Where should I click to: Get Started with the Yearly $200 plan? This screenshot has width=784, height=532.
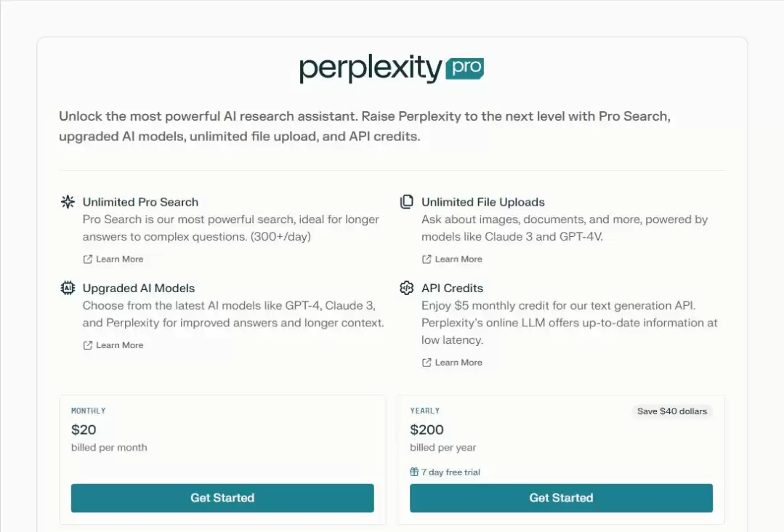click(x=561, y=498)
